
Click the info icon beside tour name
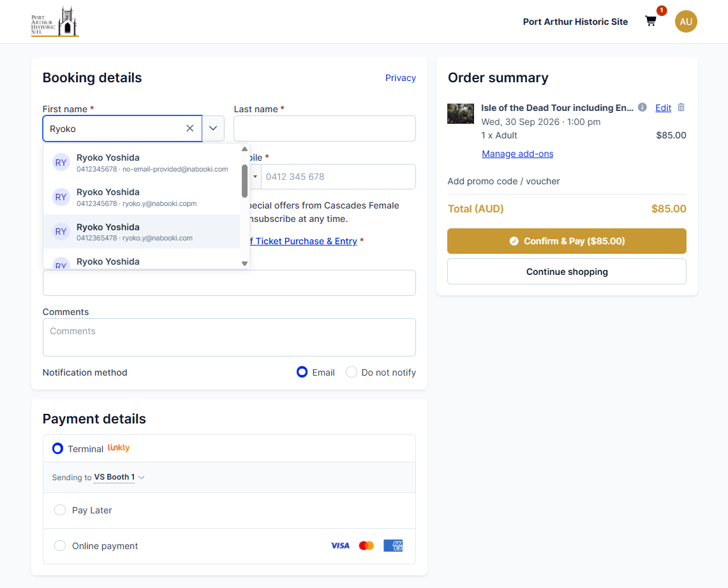point(642,107)
